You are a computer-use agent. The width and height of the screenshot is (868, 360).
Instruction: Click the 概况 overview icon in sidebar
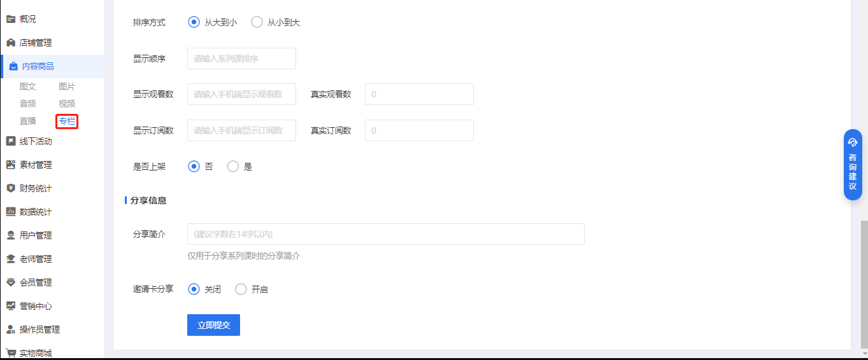click(11, 19)
